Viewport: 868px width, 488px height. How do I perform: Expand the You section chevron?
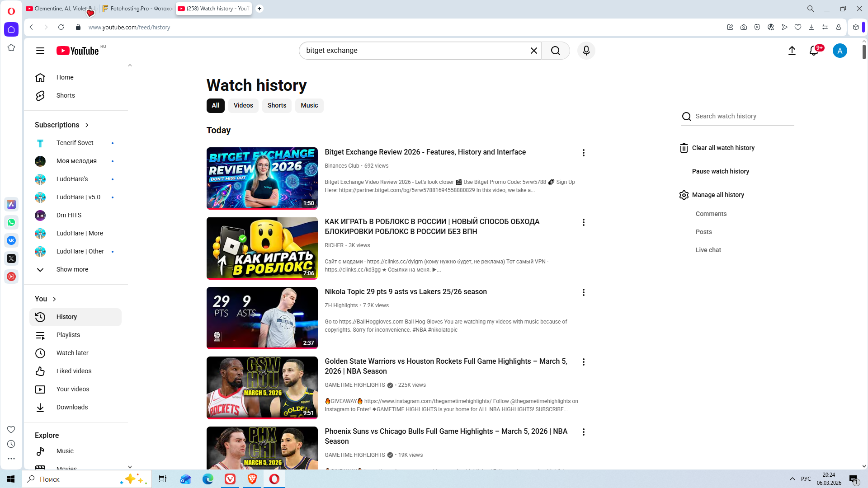(54, 299)
